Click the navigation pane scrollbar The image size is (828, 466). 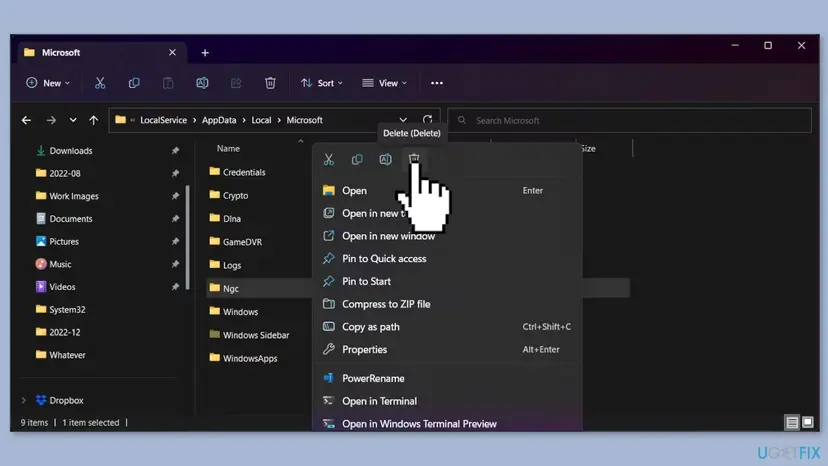[x=187, y=237]
